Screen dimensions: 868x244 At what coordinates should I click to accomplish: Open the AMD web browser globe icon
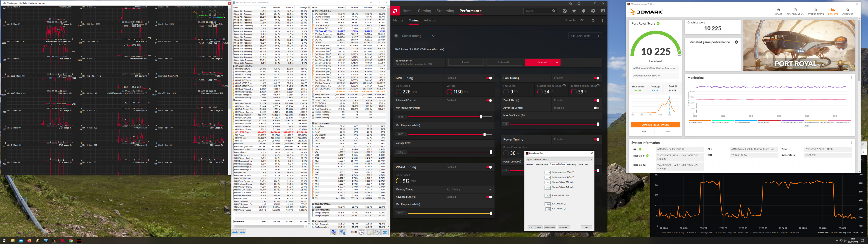pyautogui.click(x=565, y=11)
